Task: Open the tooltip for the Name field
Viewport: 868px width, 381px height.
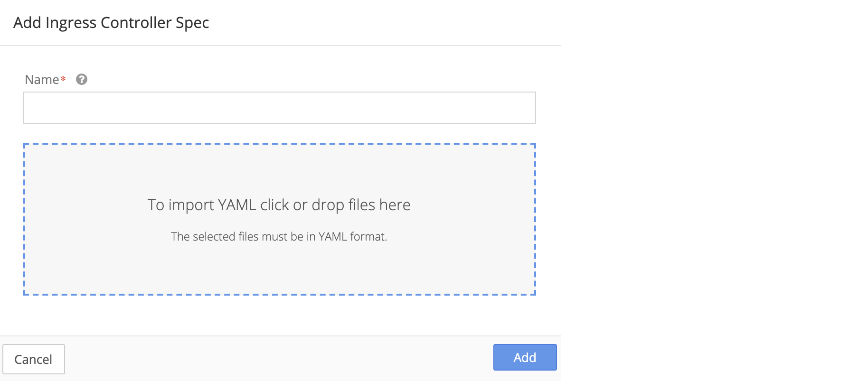Action: (x=82, y=79)
